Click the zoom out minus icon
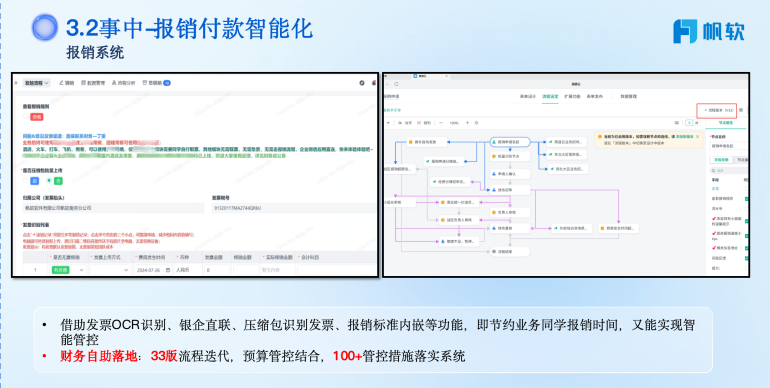This screenshot has height=388, width=770. point(440,123)
